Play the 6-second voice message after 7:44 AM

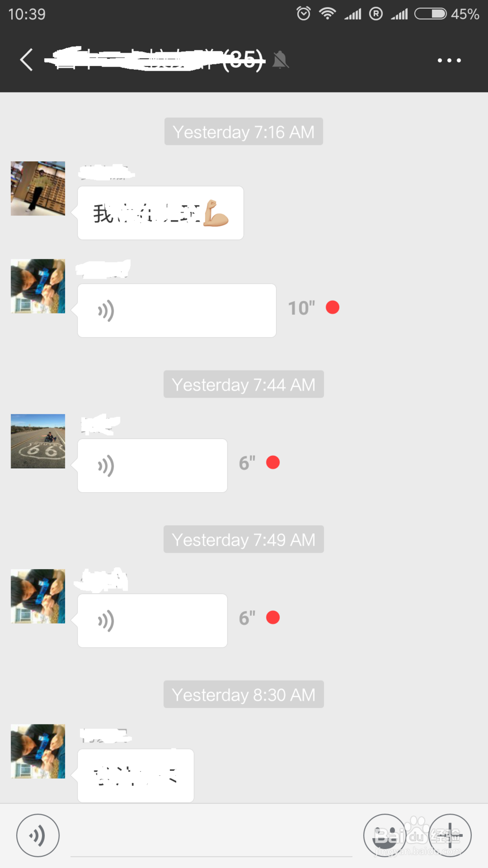coord(152,465)
